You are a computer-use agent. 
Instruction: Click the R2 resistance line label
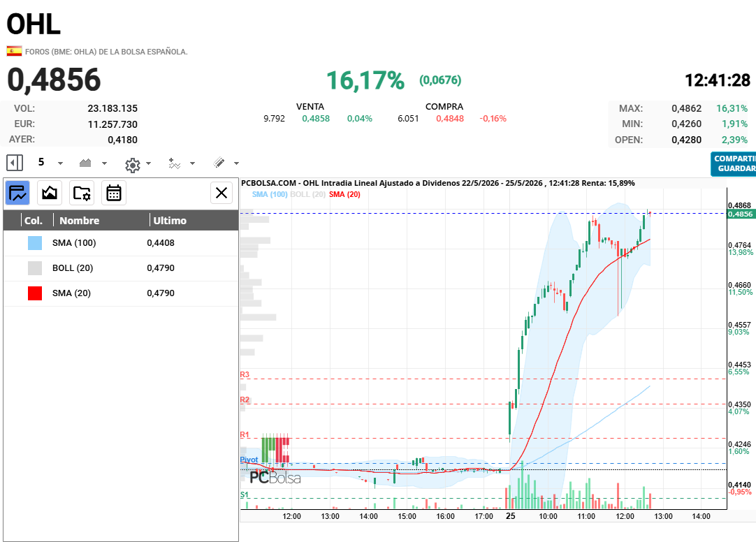[245, 400]
